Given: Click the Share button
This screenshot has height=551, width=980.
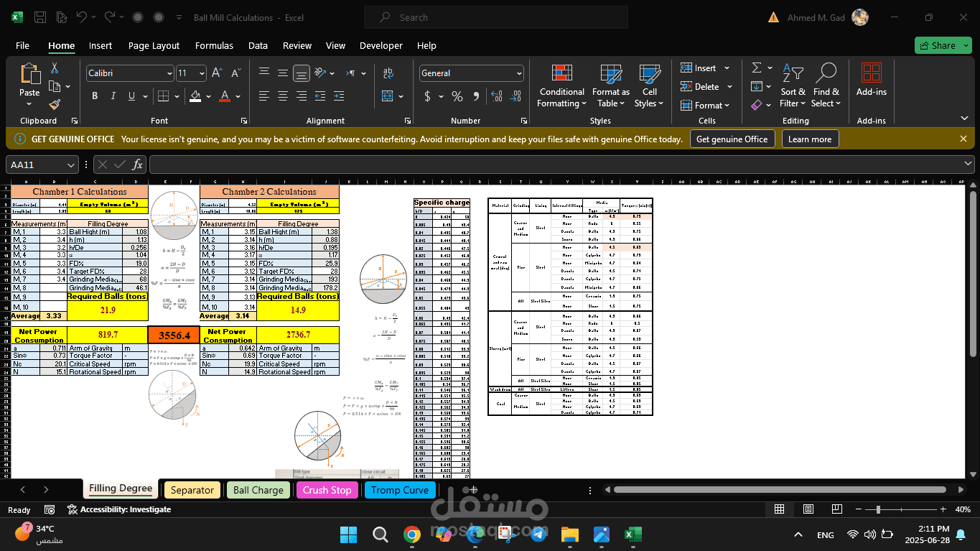Looking at the screenshot, I should click(x=943, y=45).
